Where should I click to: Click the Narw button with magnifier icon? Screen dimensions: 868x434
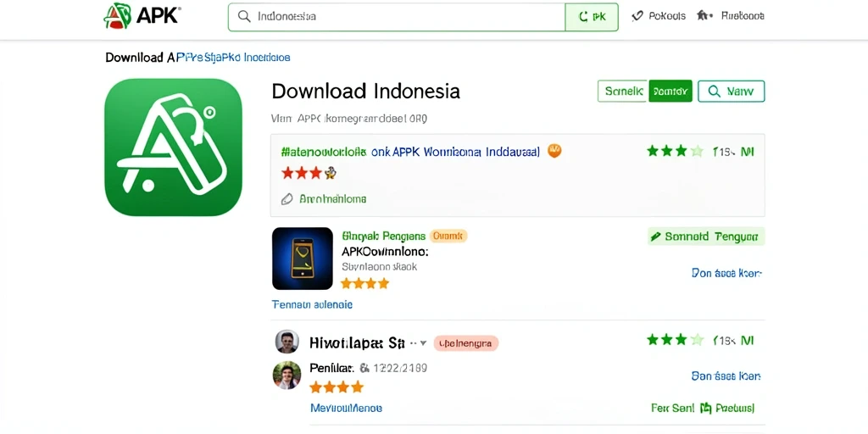732,92
